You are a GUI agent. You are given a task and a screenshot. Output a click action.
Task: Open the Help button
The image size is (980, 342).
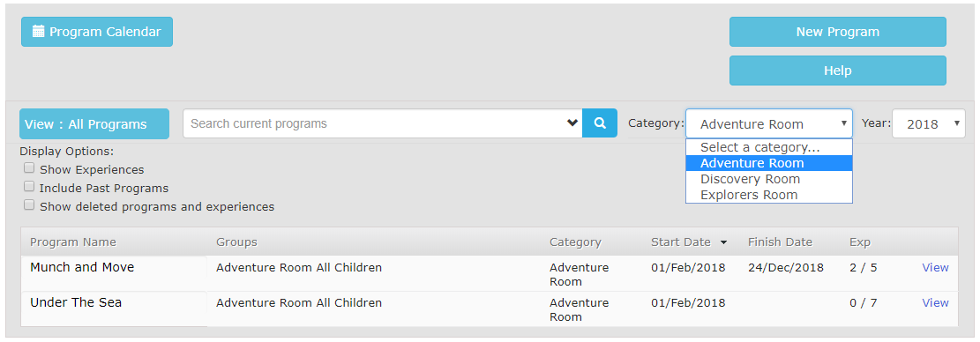[x=837, y=71]
